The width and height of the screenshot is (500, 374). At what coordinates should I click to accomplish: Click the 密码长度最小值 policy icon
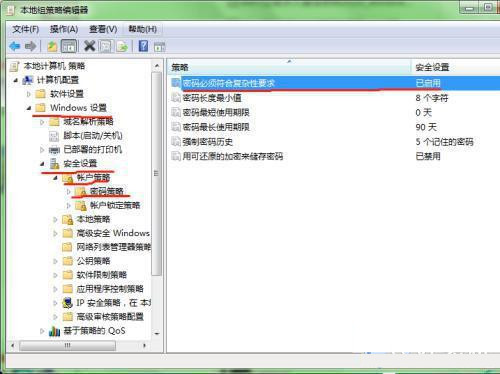[176, 97]
